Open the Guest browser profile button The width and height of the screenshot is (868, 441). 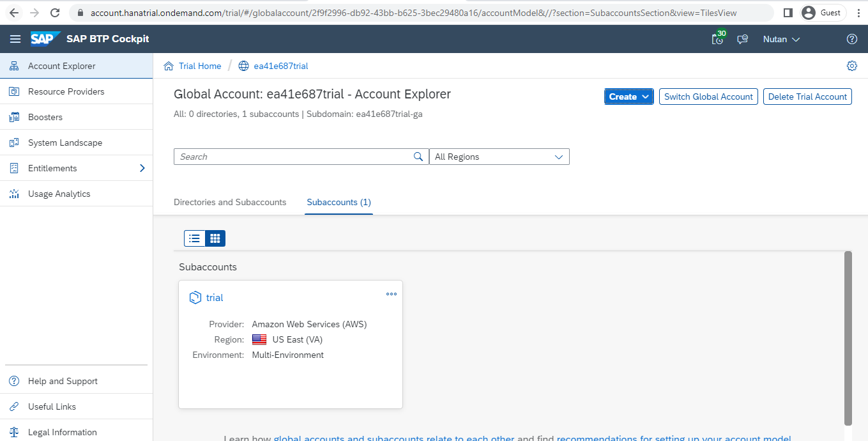pyautogui.click(x=823, y=13)
